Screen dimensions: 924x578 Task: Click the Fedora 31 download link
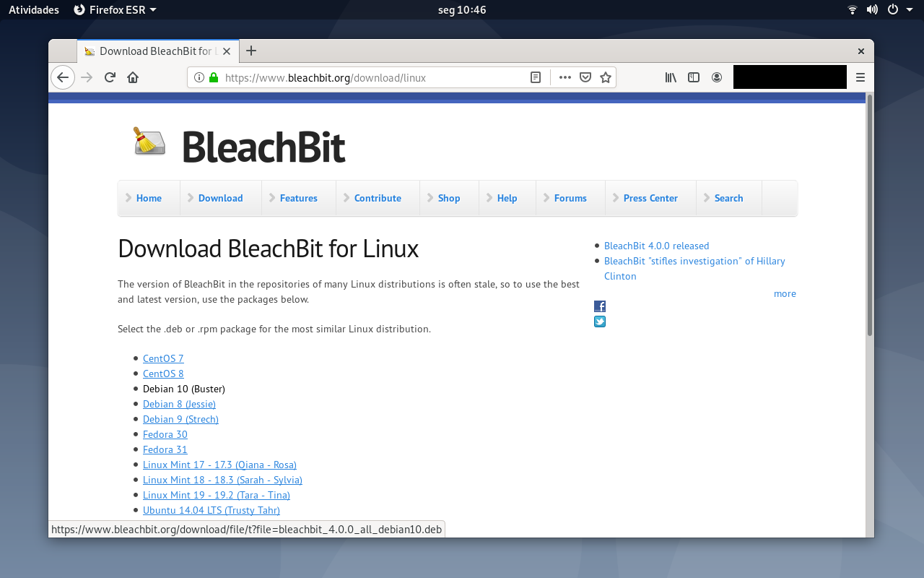click(x=165, y=449)
